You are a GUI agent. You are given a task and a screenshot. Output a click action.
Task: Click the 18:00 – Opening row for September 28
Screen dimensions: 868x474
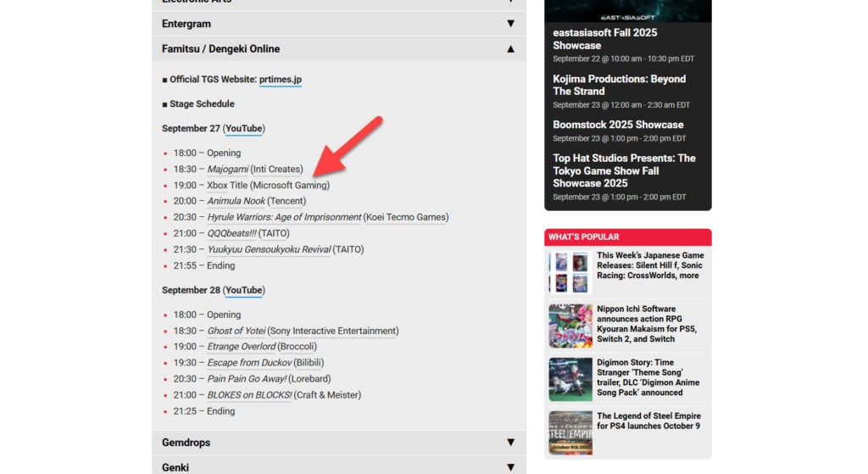pos(207,315)
